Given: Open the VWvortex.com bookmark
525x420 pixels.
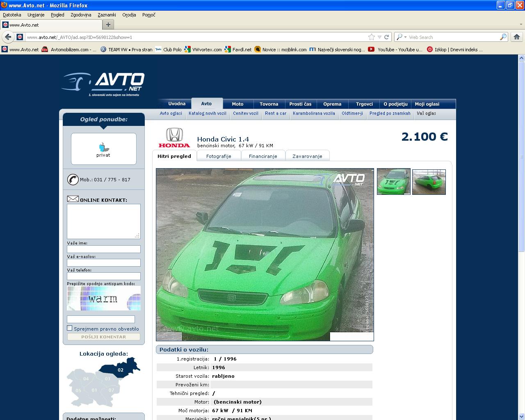Looking at the screenshot, I should click(203, 49).
